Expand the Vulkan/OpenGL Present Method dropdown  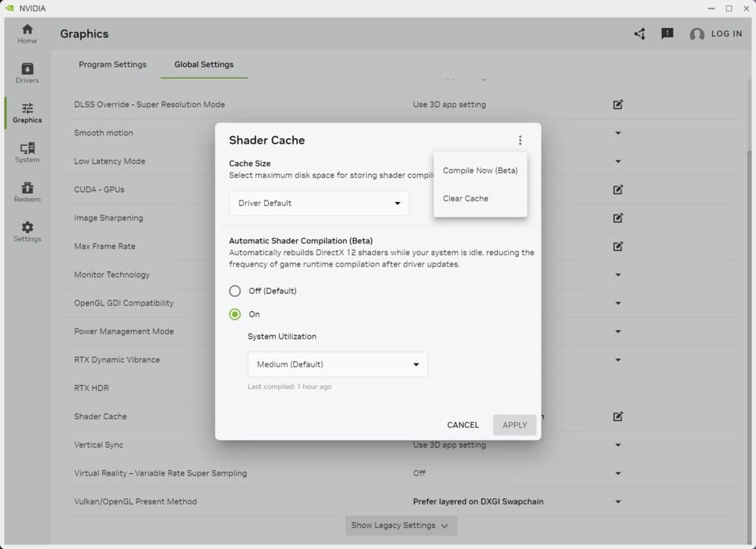click(618, 501)
